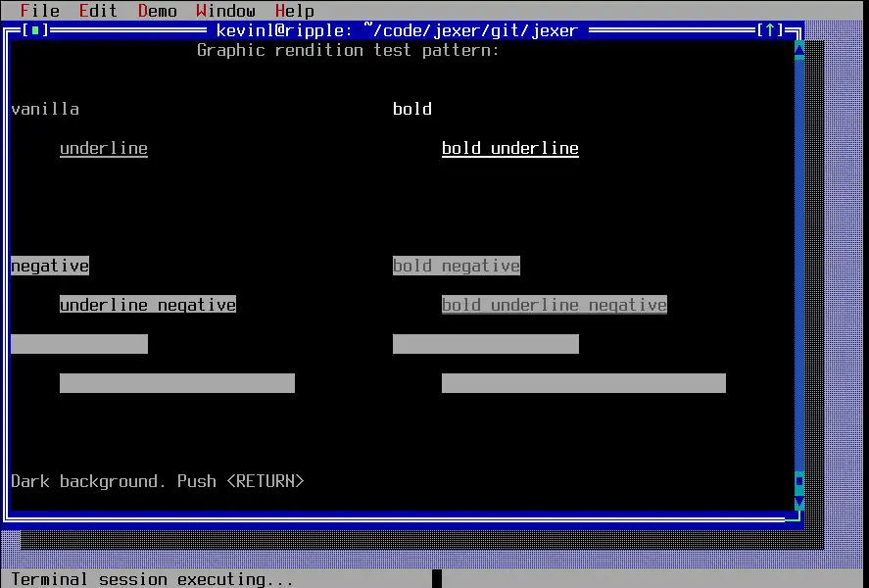Screen dimensions: 869x588
Task: Click the 'bold negative' highlighted text
Action: coord(457,266)
